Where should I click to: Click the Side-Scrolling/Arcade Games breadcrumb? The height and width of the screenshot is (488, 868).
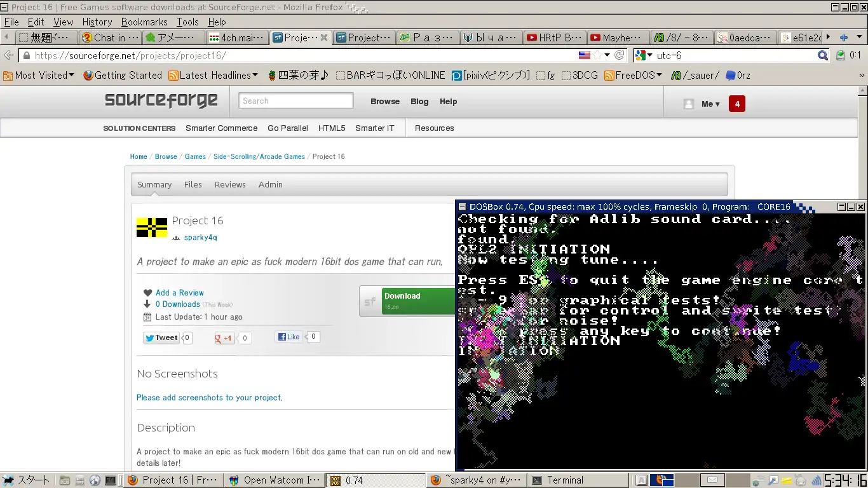259,156
